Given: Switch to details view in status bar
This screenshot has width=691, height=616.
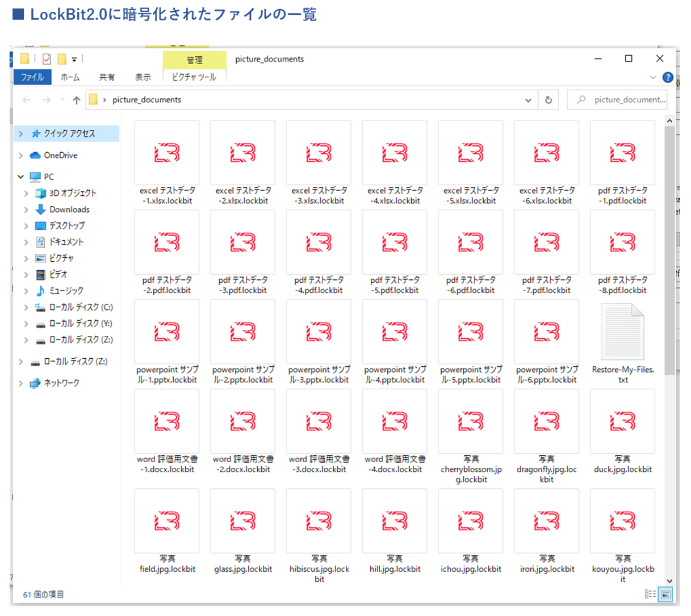Looking at the screenshot, I should tap(650, 594).
